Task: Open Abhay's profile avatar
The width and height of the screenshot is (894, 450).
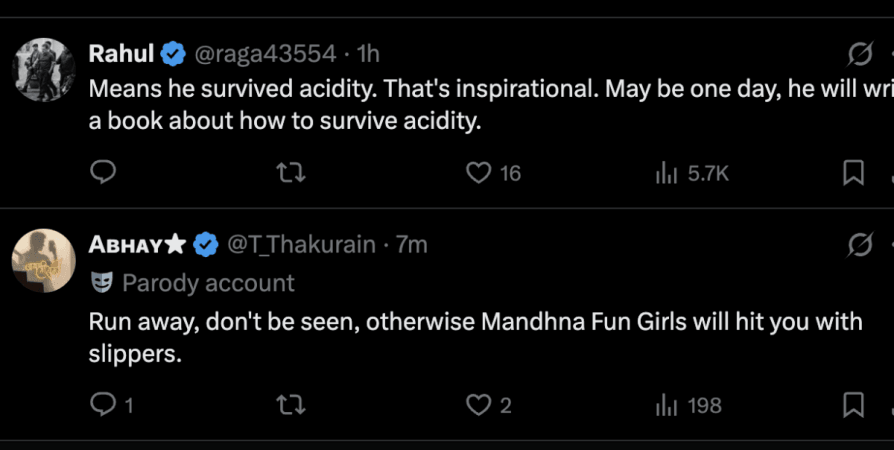Action: click(x=44, y=261)
